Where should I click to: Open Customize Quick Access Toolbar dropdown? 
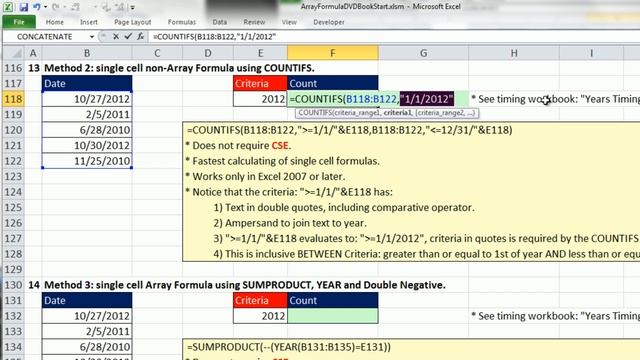pos(133,7)
